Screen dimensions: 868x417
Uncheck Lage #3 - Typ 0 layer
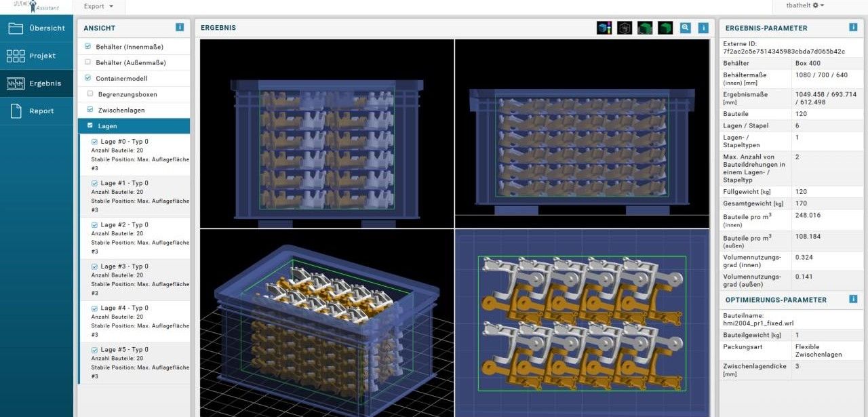pos(94,266)
